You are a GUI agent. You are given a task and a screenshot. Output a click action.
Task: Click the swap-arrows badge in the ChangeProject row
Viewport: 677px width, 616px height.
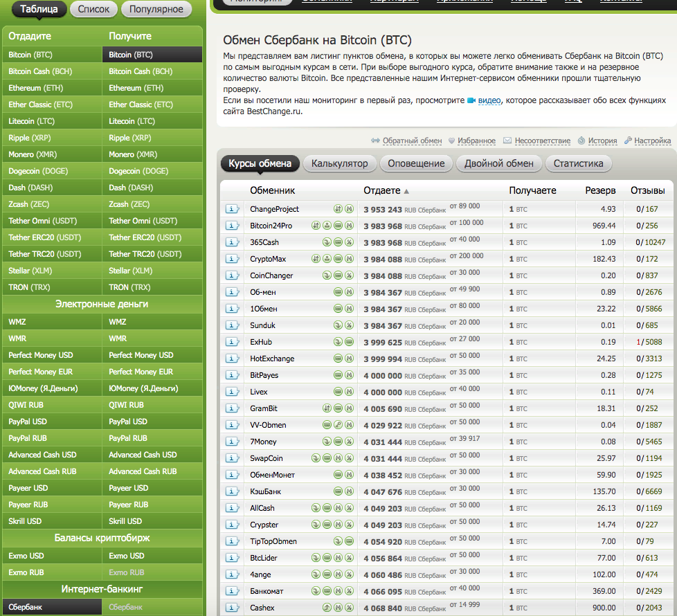point(338,209)
